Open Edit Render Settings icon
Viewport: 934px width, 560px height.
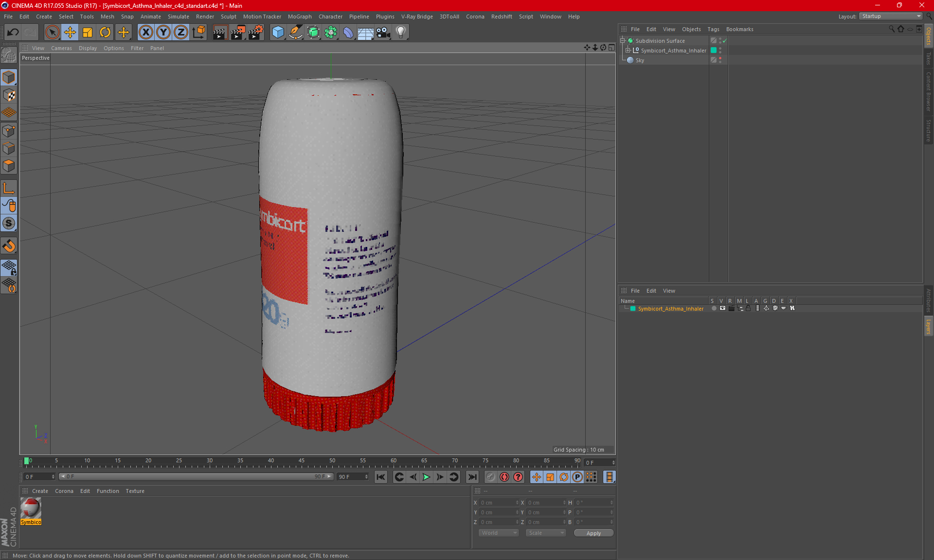click(256, 33)
